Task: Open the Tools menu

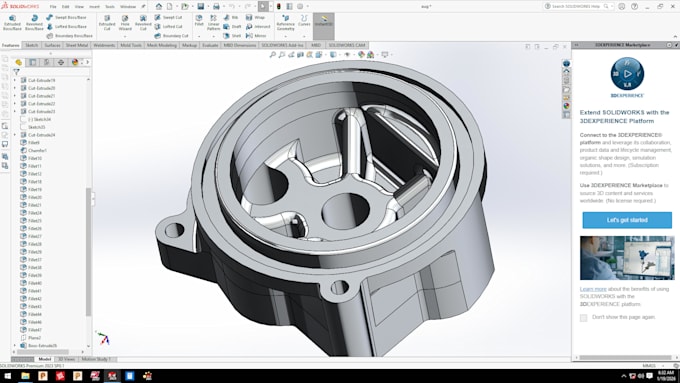Action: [110, 7]
